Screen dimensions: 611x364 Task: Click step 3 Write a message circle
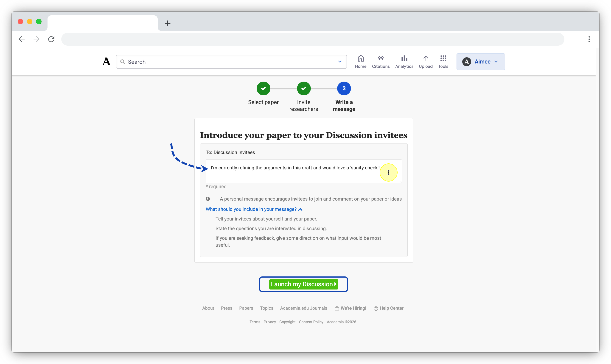coord(344,88)
